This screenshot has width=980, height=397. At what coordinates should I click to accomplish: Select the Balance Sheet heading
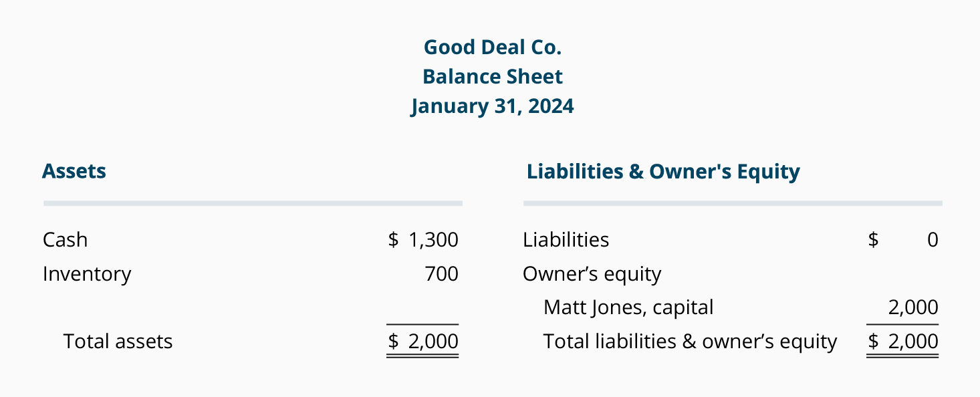[493, 77]
